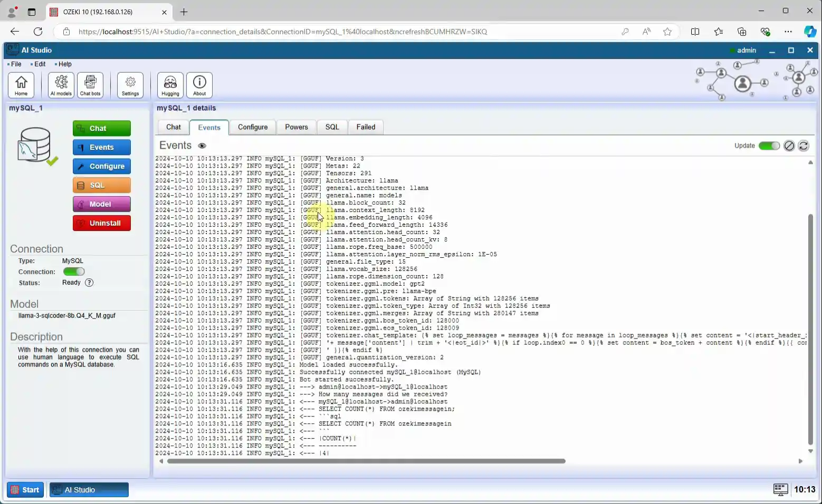Click the vertical scrollbar thumb in events log
822x504 pixels.
pos(811,329)
